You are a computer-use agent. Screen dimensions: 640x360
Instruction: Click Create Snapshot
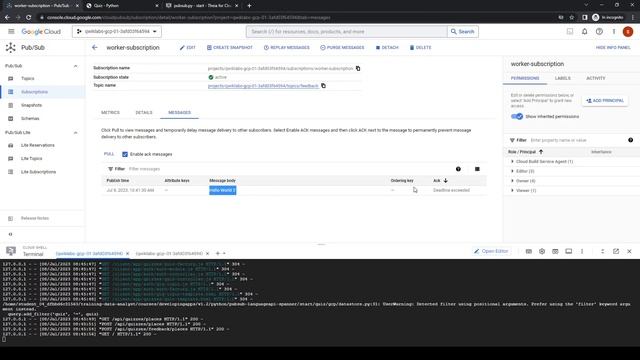pos(230,47)
